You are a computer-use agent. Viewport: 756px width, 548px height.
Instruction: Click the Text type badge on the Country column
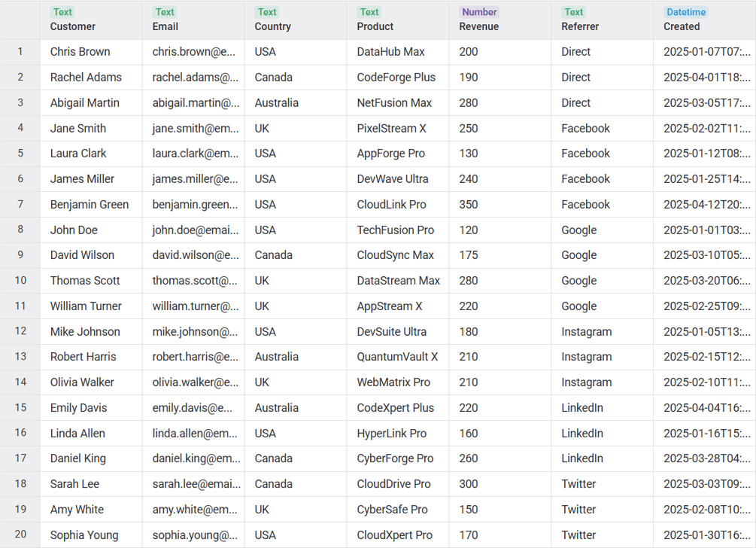[x=267, y=12]
